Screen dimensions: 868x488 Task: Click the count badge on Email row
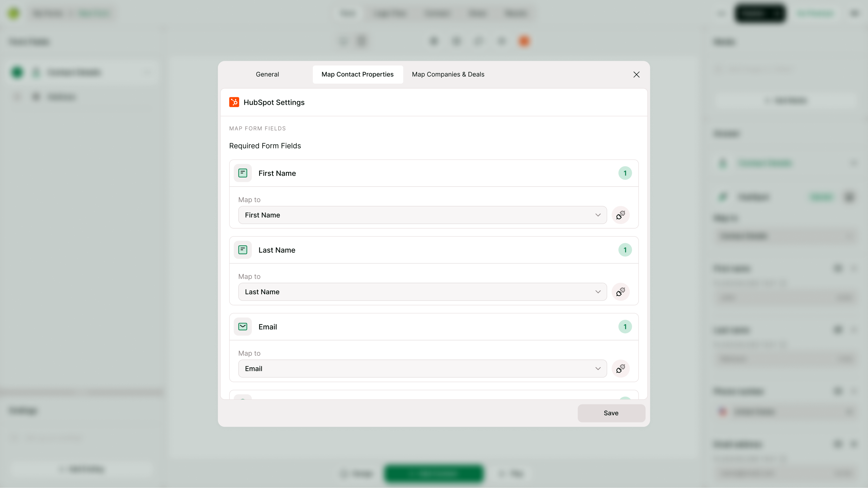[625, 327]
